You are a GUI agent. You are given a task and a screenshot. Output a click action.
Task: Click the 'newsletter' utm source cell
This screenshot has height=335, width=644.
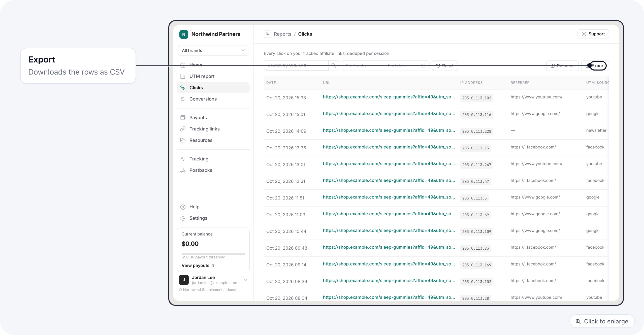596,130
